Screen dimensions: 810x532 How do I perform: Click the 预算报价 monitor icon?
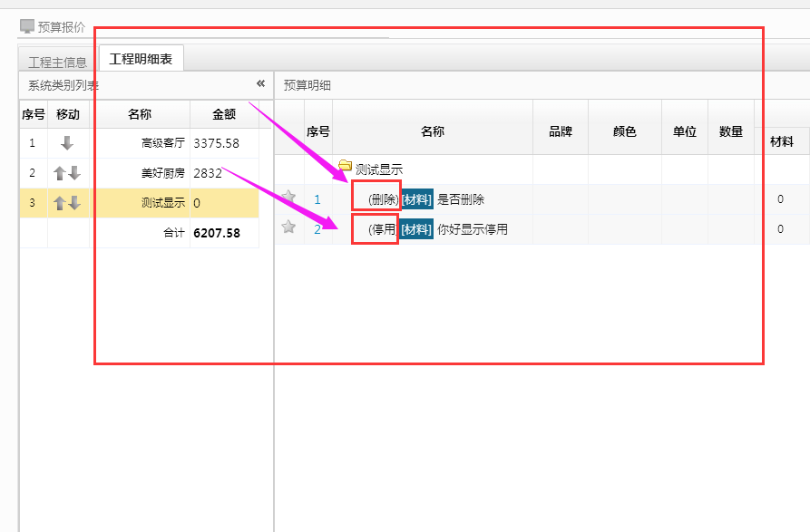click(27, 27)
